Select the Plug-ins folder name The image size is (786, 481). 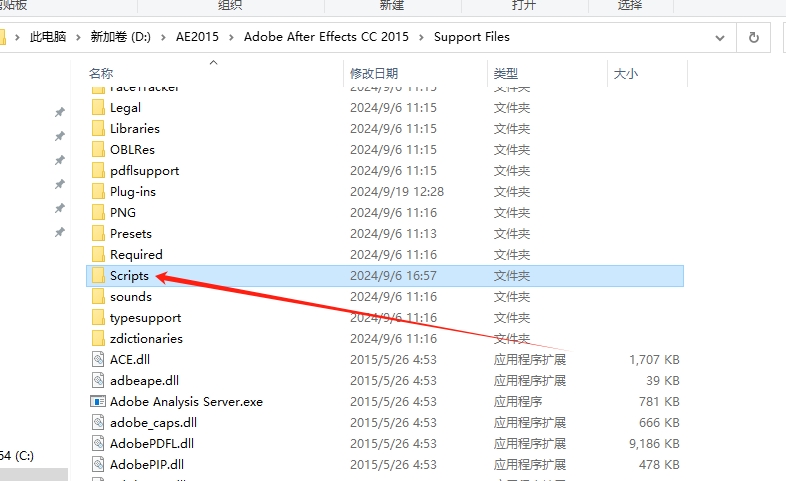133,192
